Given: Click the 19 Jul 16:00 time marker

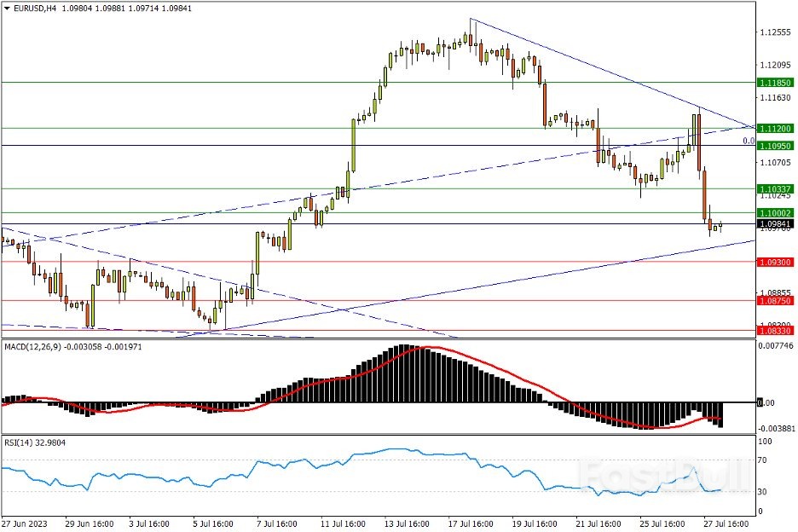Looking at the screenshot, I should click(532, 523).
